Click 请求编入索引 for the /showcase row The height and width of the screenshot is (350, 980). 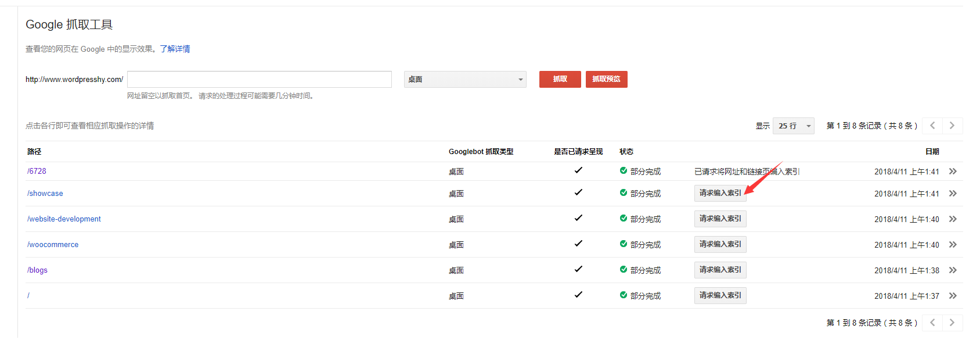click(x=720, y=194)
